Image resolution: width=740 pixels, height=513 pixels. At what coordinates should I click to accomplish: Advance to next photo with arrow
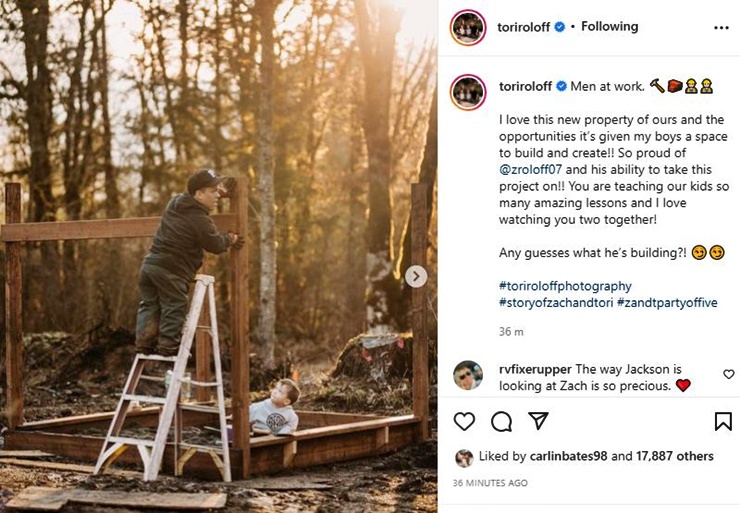[x=416, y=276]
